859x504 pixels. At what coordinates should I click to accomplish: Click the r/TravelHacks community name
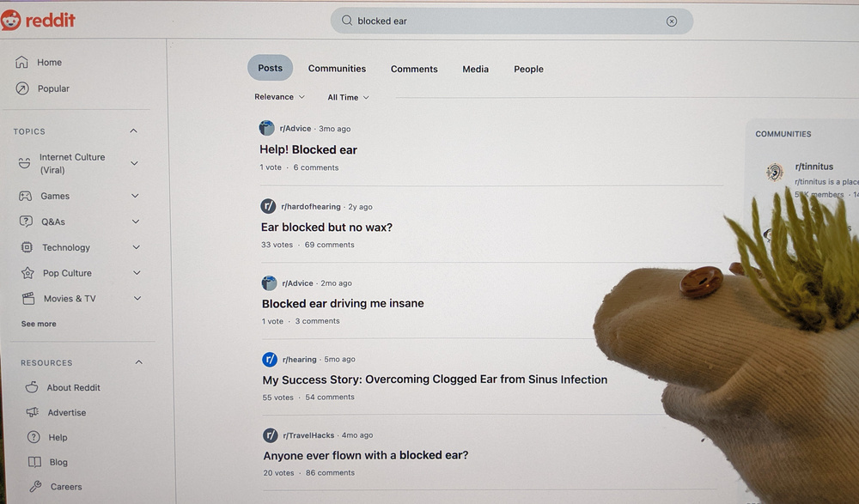click(308, 435)
